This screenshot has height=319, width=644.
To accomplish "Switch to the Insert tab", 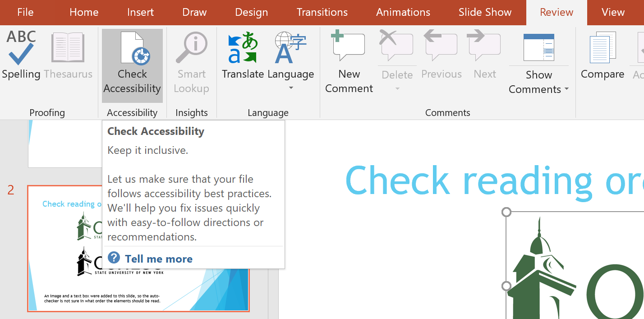I will click(x=140, y=12).
